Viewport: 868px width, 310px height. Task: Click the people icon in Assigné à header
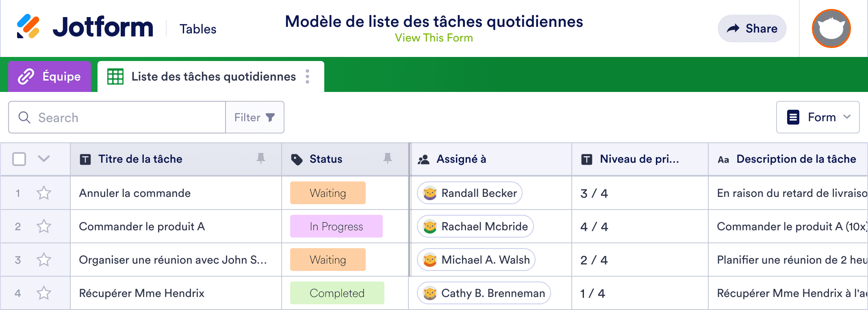(424, 159)
